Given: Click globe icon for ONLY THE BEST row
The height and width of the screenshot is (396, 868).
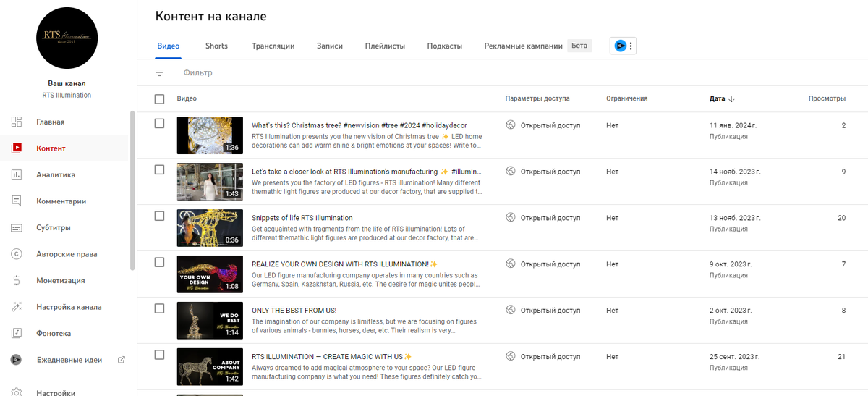Looking at the screenshot, I should coord(511,310).
